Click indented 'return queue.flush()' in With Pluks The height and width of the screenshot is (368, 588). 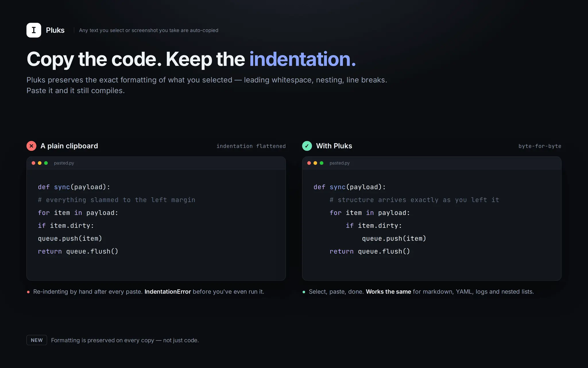click(370, 252)
